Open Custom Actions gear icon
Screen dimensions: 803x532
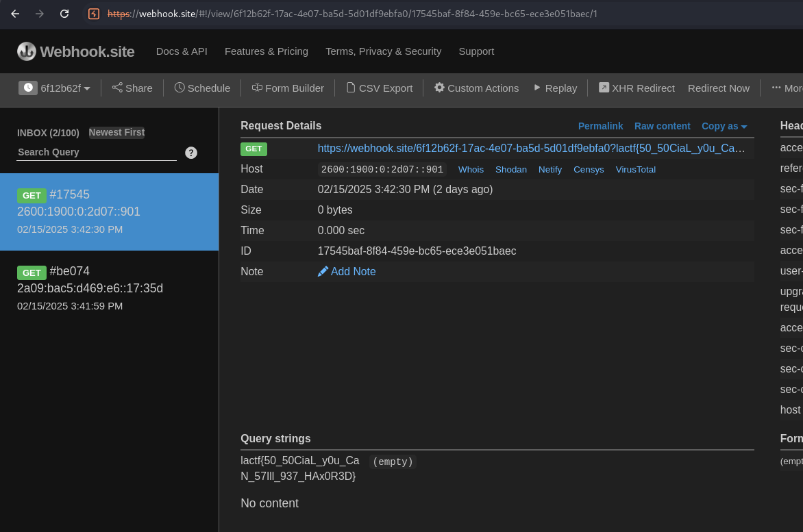(440, 88)
